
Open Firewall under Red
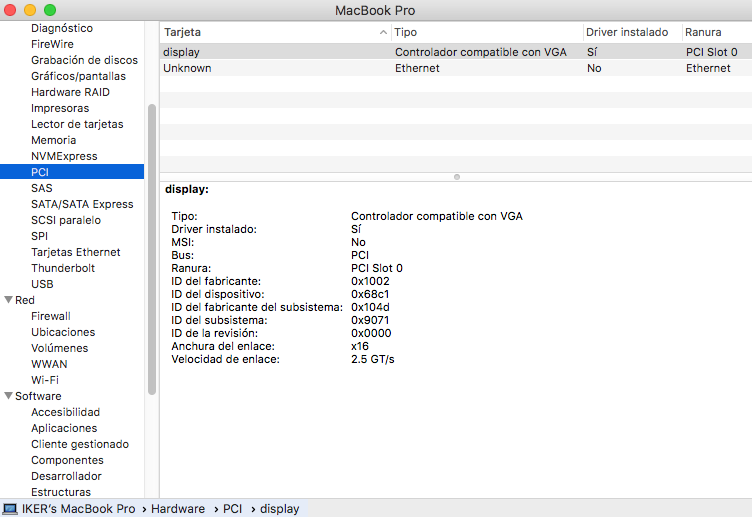[51, 316]
